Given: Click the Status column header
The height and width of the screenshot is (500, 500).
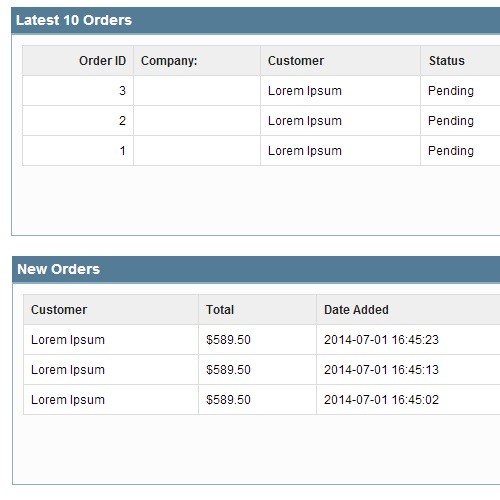Looking at the screenshot, I should pos(447,61).
